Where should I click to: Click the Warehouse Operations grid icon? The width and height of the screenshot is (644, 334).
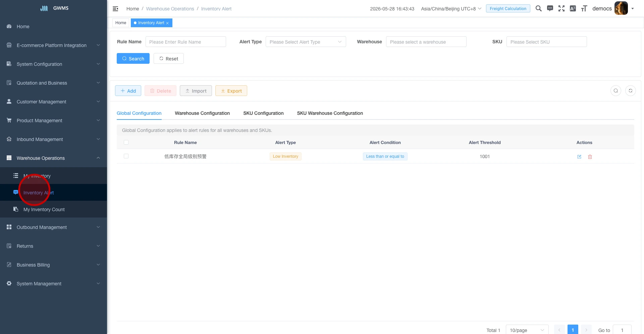[9, 158]
